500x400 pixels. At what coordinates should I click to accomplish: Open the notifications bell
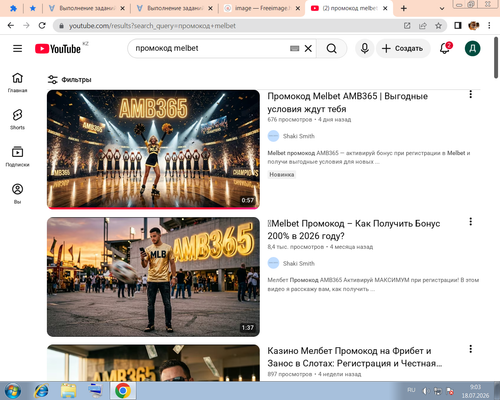click(x=445, y=49)
